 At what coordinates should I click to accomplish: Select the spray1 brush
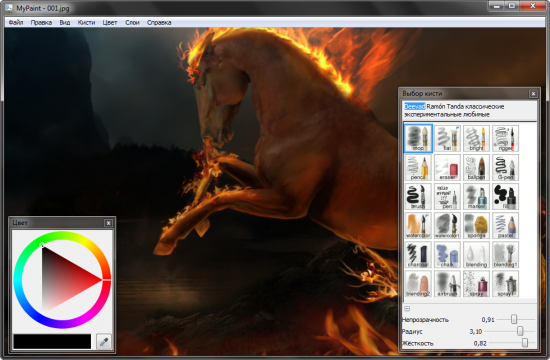(x=505, y=284)
